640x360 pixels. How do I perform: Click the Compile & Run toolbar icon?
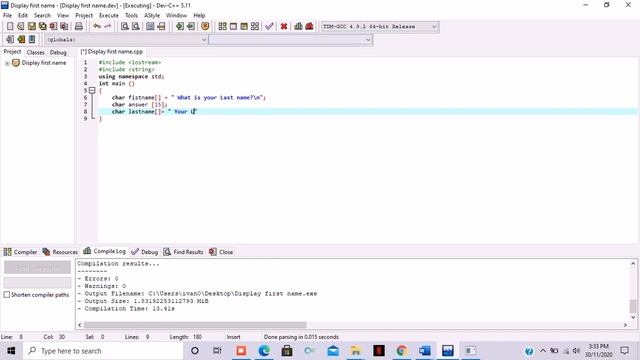point(244,27)
